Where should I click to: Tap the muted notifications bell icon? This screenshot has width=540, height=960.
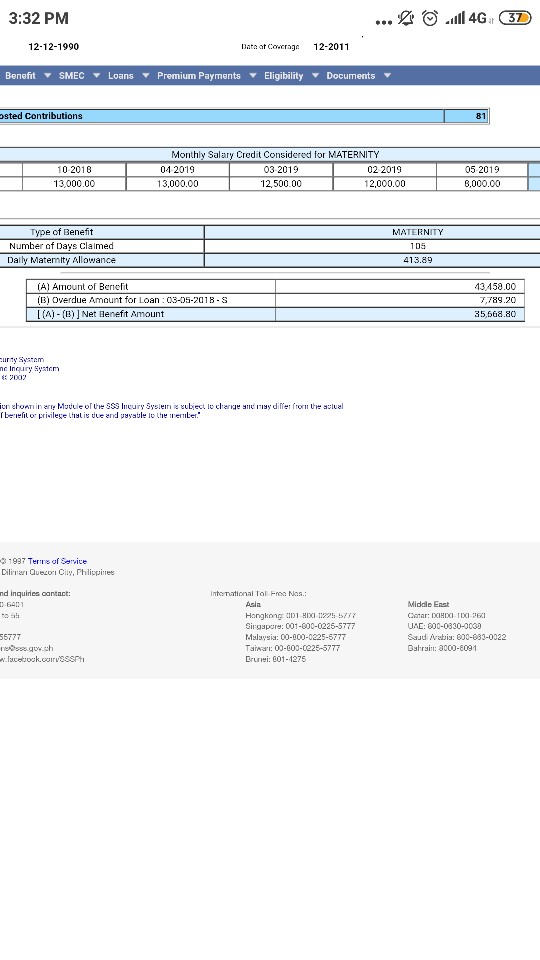405,18
